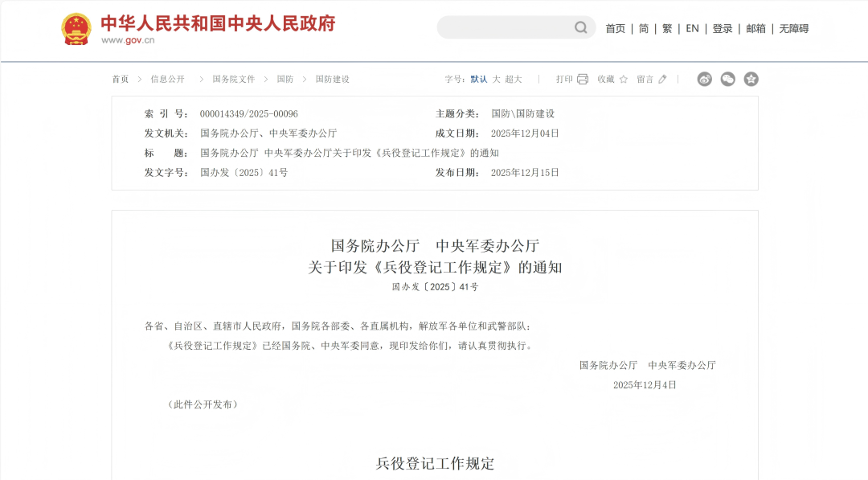Select simplified Chinese 简 option
Screen dimensions: 868x480
(x=643, y=27)
